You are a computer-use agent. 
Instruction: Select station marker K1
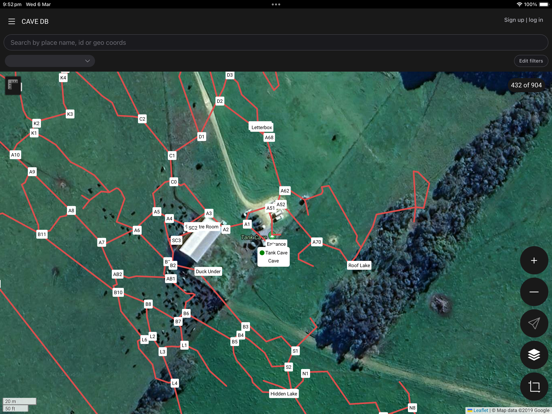(x=34, y=133)
